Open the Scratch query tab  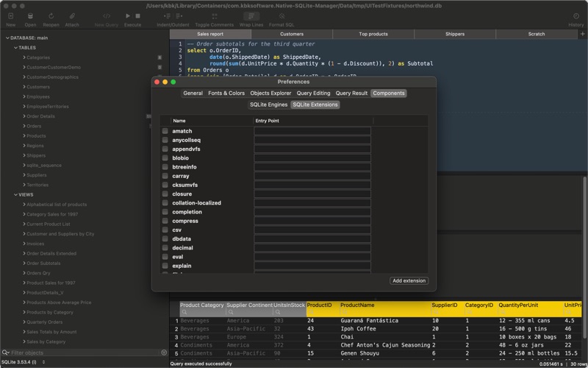click(x=537, y=34)
